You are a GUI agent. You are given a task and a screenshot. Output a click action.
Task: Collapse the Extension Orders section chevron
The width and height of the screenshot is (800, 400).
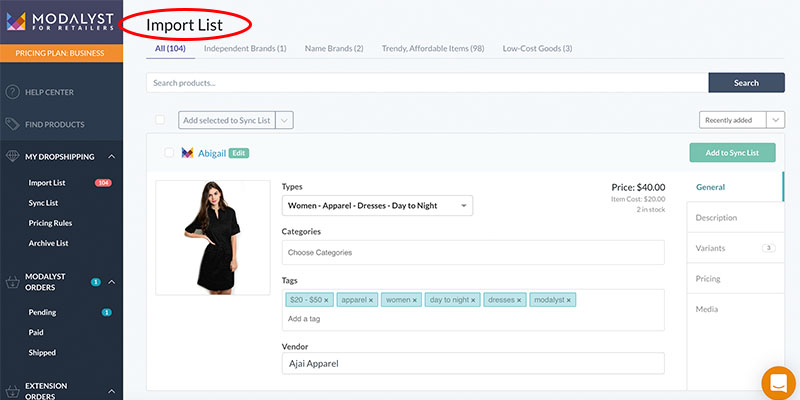point(112,391)
